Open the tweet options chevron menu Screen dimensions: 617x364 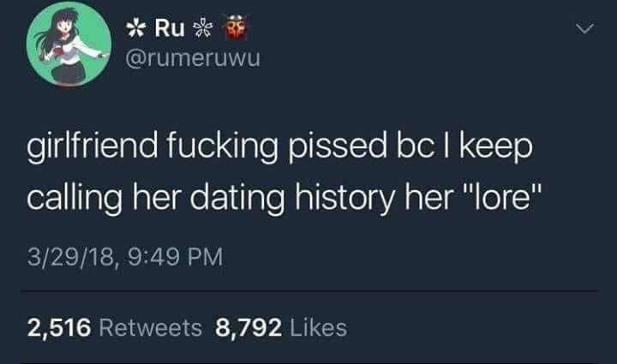(584, 29)
